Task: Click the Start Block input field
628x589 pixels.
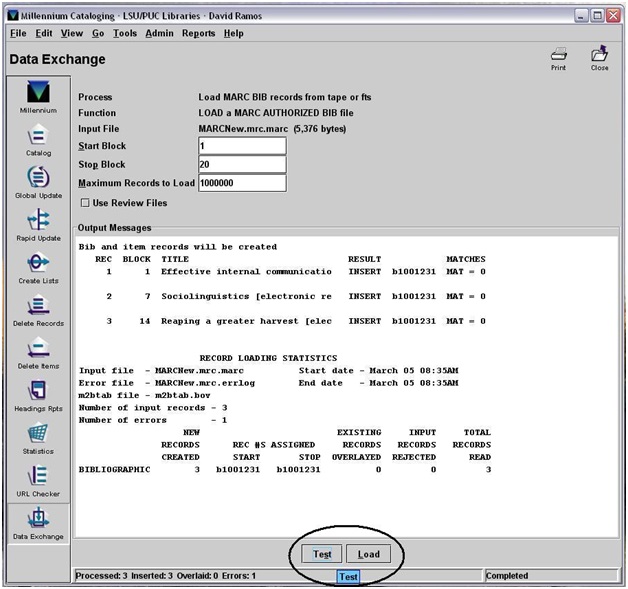Action: coord(242,146)
